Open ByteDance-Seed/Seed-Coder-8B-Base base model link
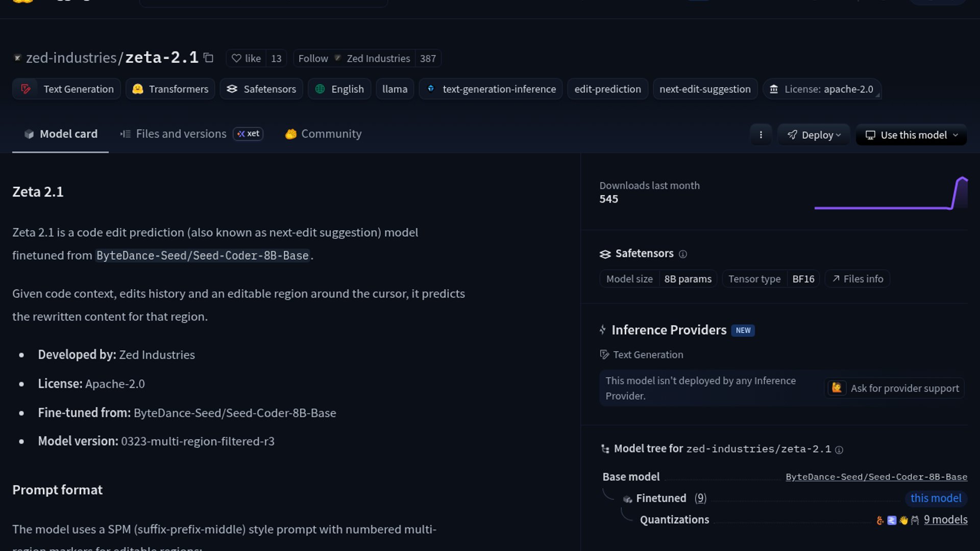 (x=876, y=477)
